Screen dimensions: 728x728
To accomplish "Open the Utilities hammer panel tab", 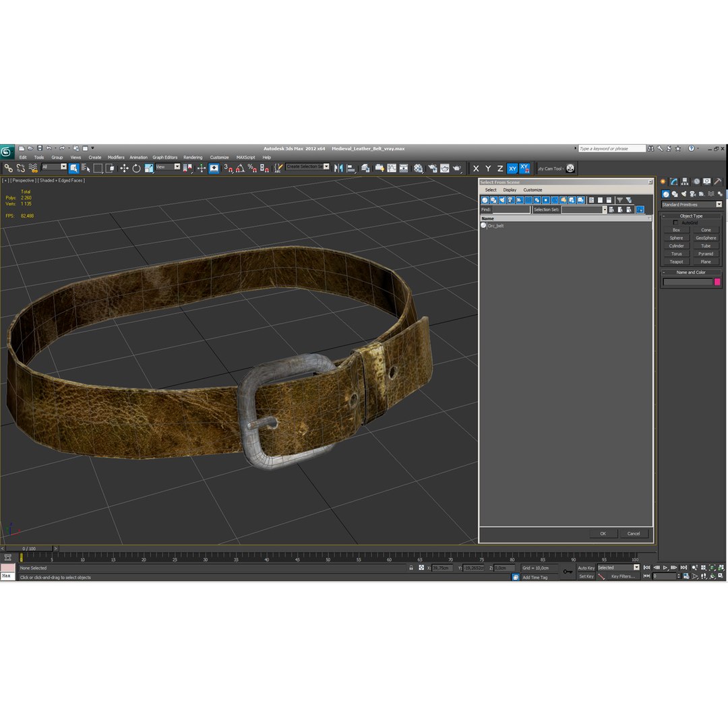I will [x=718, y=181].
